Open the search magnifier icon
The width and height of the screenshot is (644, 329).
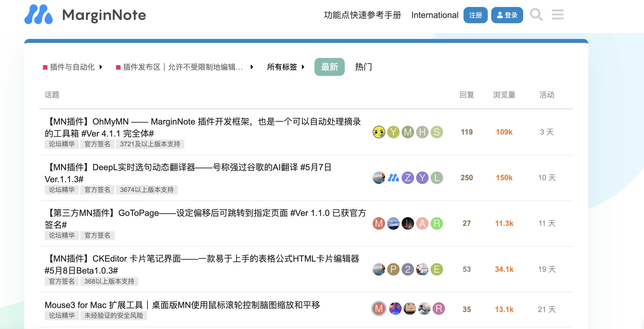(536, 15)
